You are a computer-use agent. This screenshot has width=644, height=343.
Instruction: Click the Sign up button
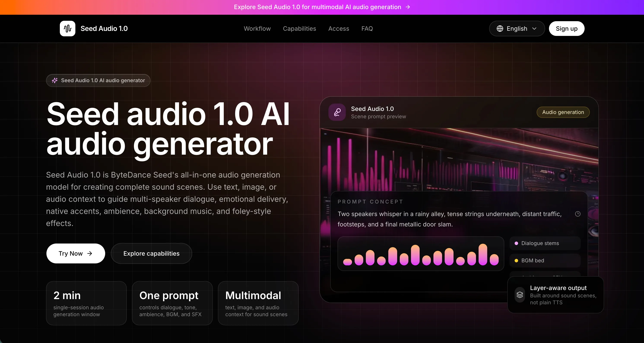point(566,29)
